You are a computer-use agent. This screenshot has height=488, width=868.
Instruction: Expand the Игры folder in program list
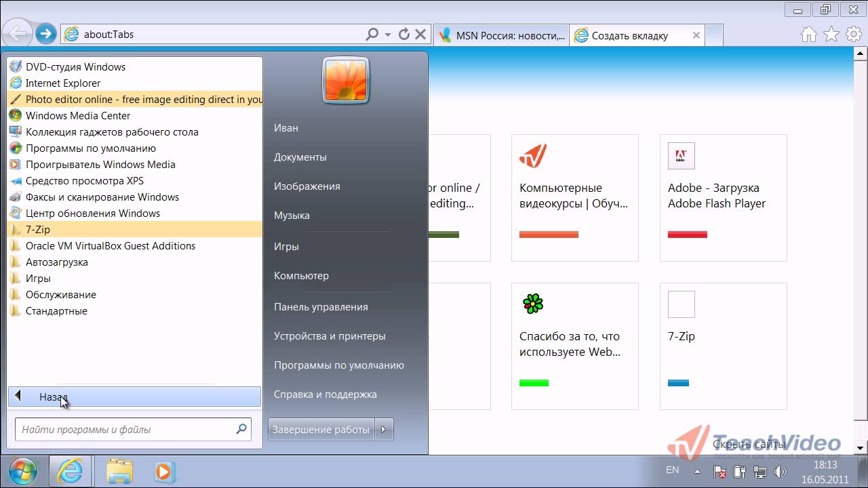coord(134,278)
